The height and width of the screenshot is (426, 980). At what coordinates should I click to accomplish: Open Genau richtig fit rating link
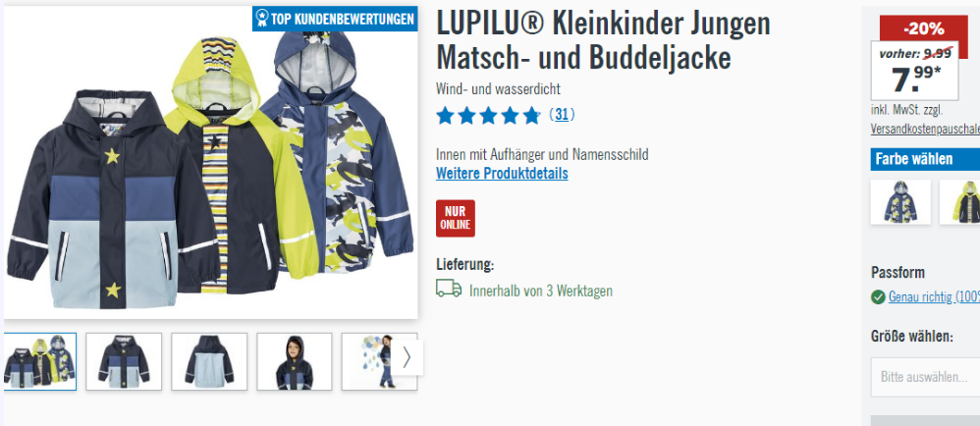[934, 296]
